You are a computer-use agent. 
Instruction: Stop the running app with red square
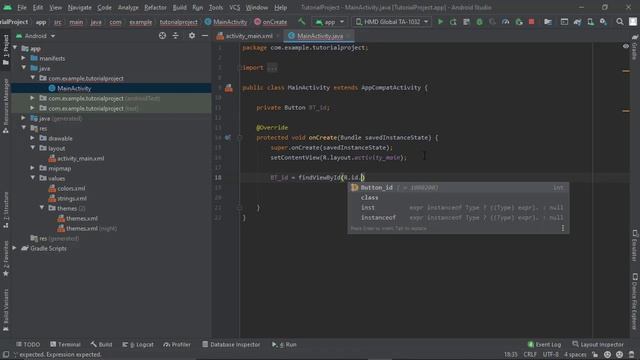(531, 22)
